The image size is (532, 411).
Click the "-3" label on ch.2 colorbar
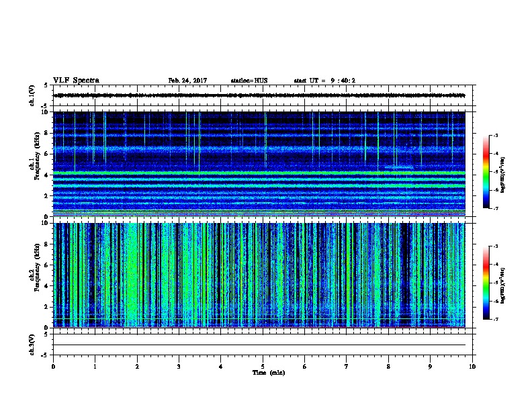496,246
